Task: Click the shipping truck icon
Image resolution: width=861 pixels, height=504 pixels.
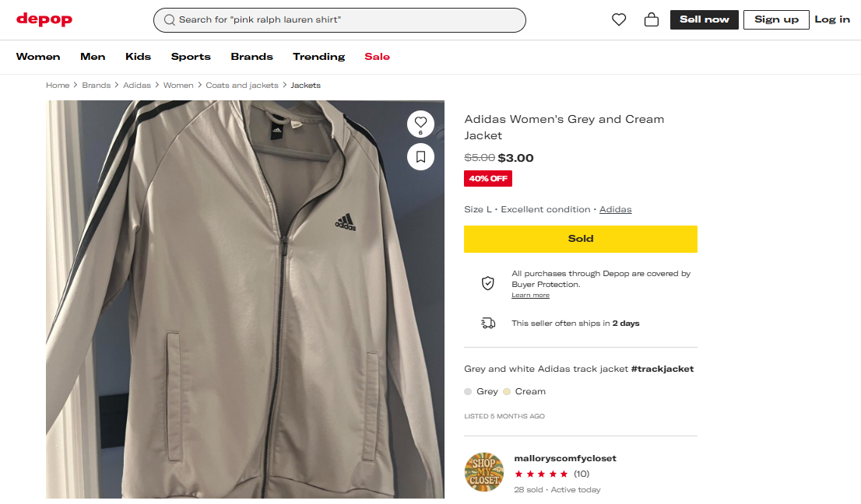Action: [x=488, y=323]
